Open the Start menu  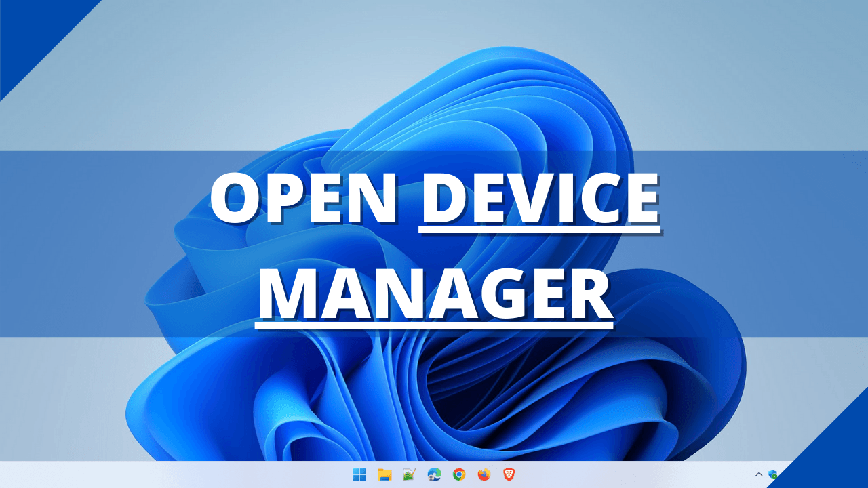[x=359, y=474]
